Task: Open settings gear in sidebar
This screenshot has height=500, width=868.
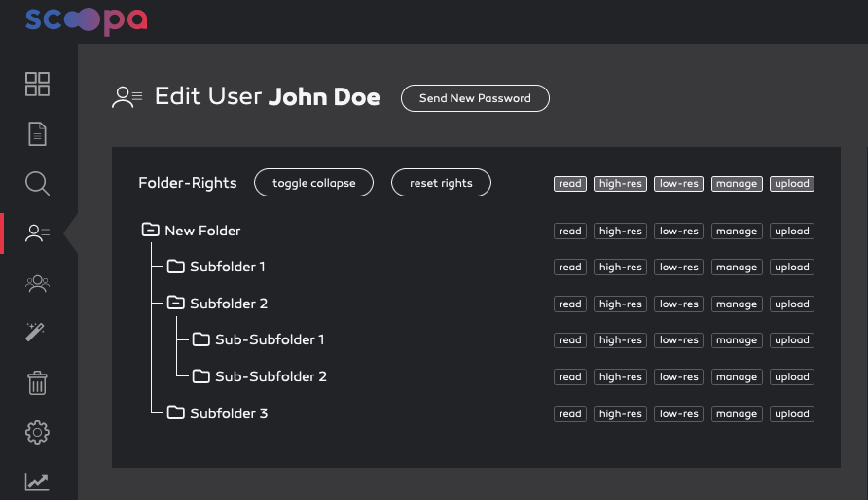Action: (x=37, y=432)
